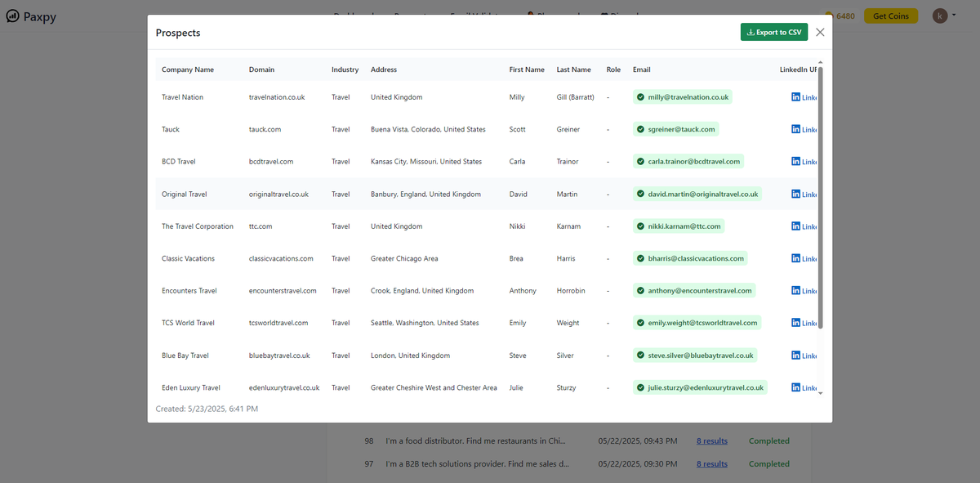
Task: Click verified check icon beside emily.weight@tcsworldtravel.com
Action: tap(641, 323)
